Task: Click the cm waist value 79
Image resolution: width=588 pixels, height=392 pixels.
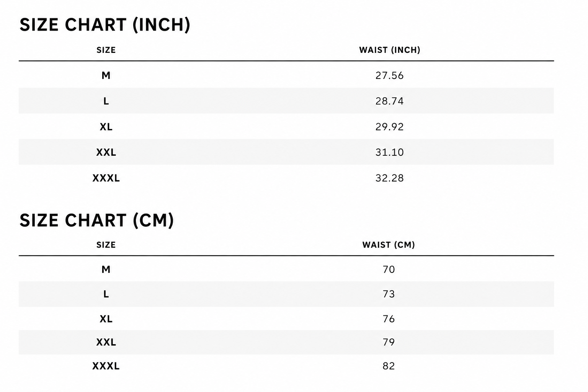Action: pyautogui.click(x=389, y=342)
